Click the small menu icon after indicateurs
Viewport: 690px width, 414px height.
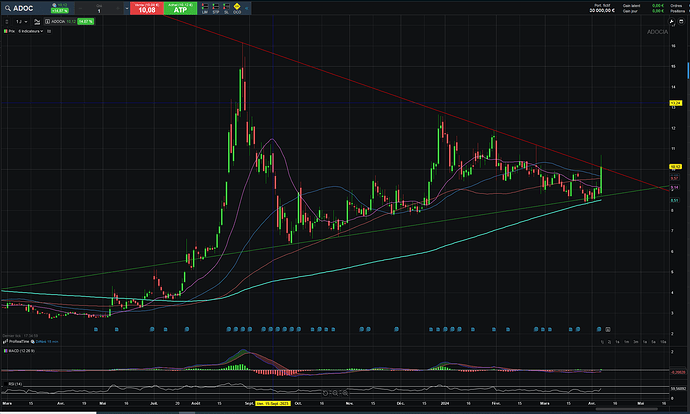pos(49,31)
